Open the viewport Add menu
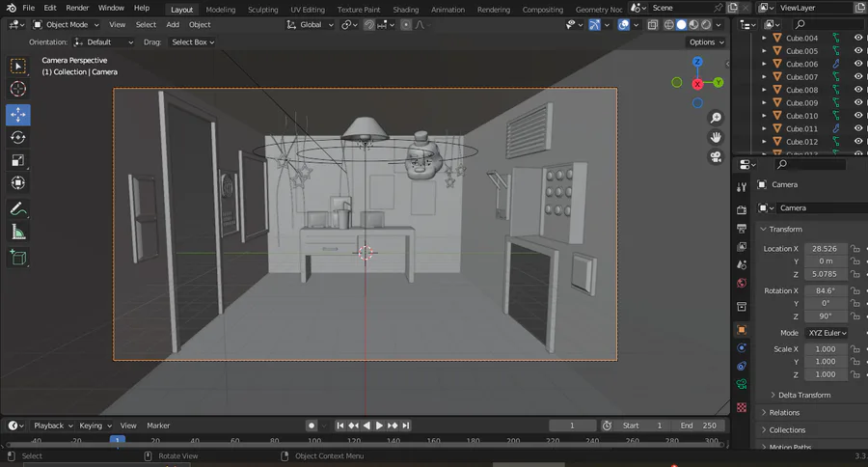This screenshot has width=868, height=467. 173,25
